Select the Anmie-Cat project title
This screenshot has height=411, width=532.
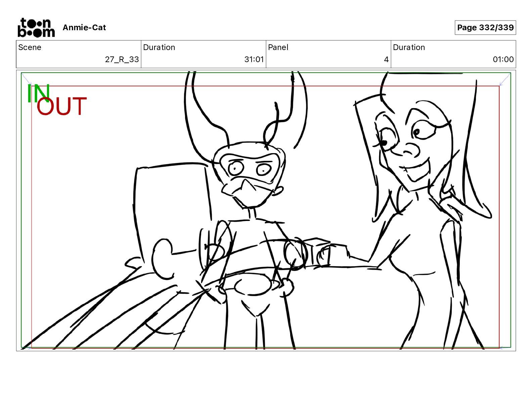[x=84, y=28]
